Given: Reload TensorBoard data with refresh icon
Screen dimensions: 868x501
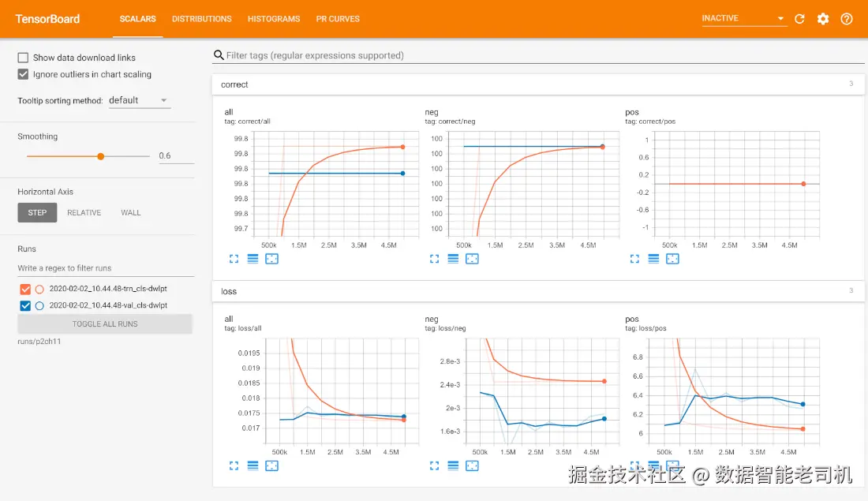Looking at the screenshot, I should tap(799, 19).
